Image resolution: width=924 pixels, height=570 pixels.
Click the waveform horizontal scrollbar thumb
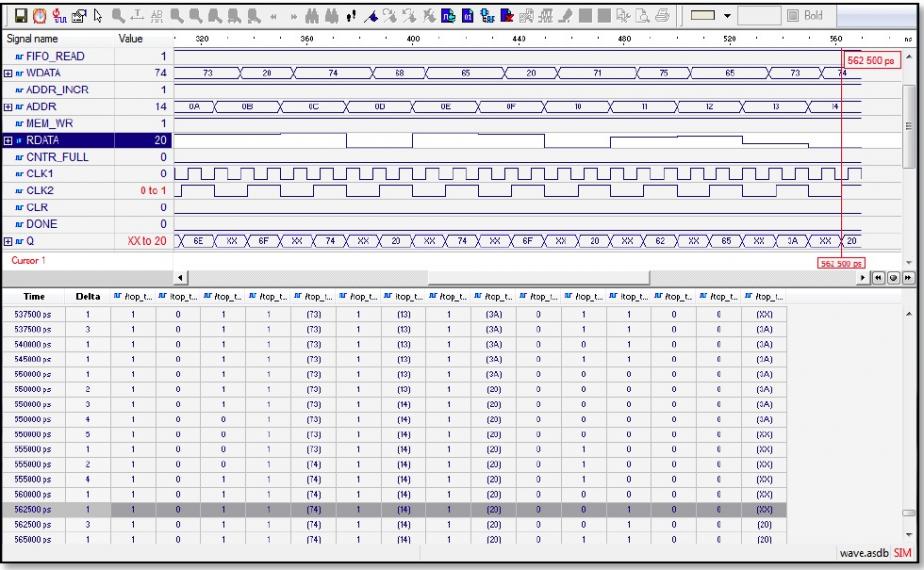tap(539, 278)
